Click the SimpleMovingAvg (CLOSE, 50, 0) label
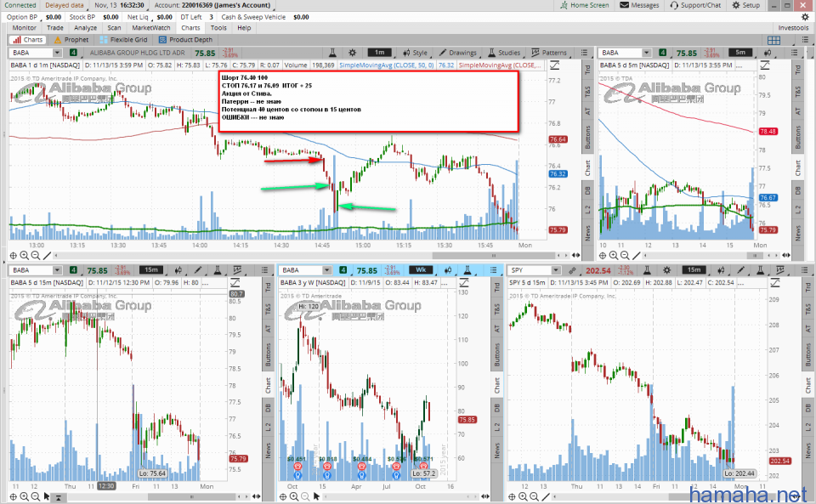This screenshot has width=816, height=504. pyautogui.click(x=386, y=65)
